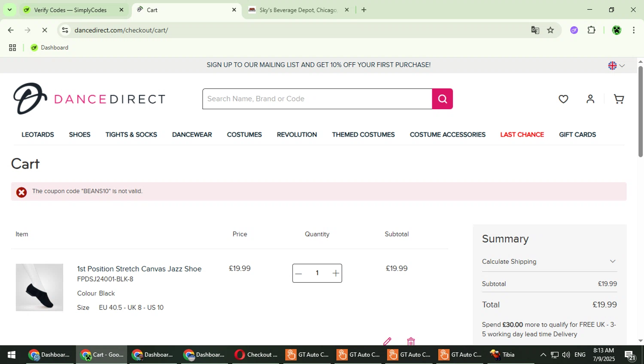Click the browser forward arrow
The width and height of the screenshot is (644, 364).
point(27,30)
